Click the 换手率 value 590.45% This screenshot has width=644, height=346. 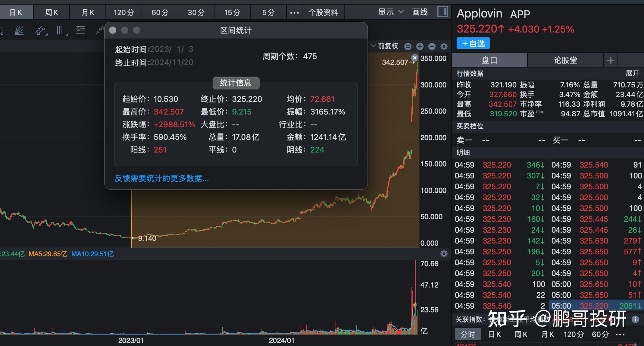point(170,137)
